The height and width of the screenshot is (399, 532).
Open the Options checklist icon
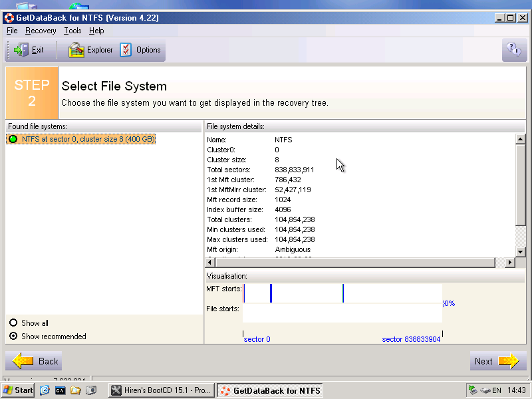point(126,50)
